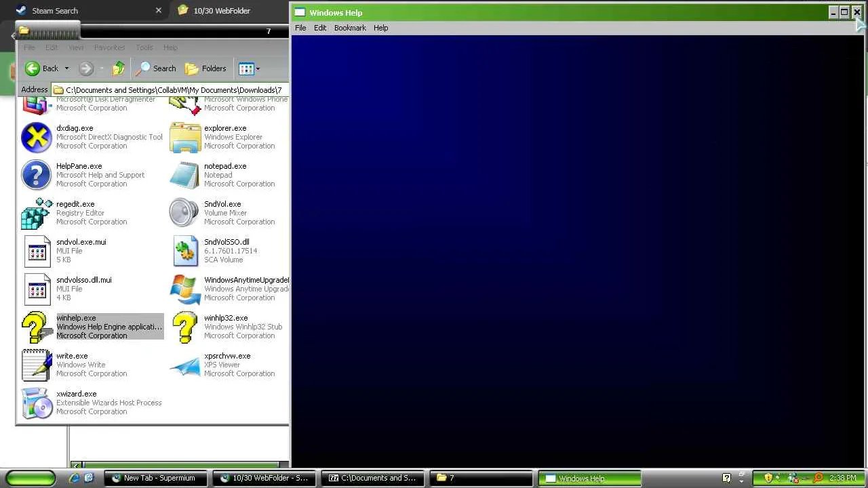Viewport: 868px width, 488px height.
Task: Select the winhlp32.exe question mark icon
Action: coord(184,327)
